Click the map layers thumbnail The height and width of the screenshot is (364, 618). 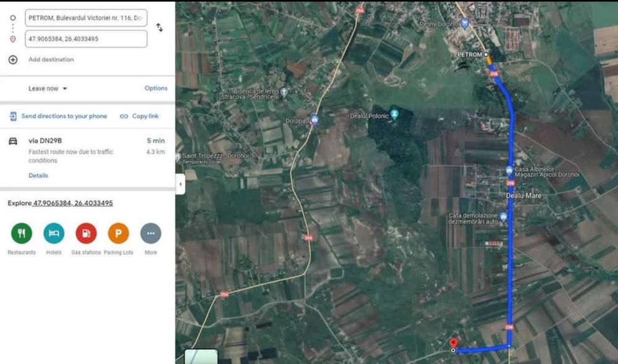(201, 357)
